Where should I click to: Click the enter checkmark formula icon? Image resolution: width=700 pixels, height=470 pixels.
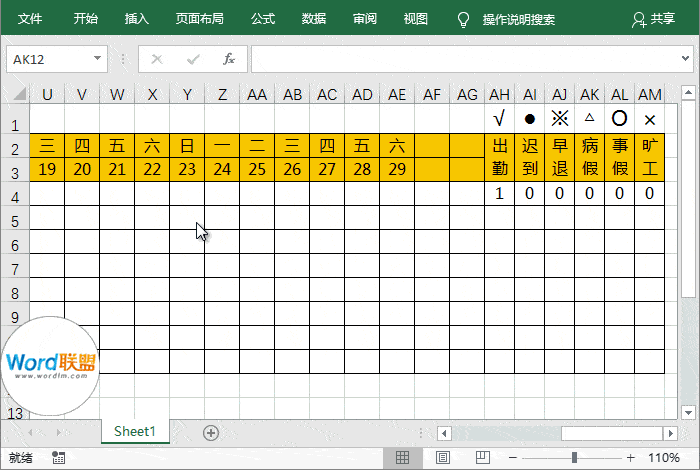click(193, 59)
